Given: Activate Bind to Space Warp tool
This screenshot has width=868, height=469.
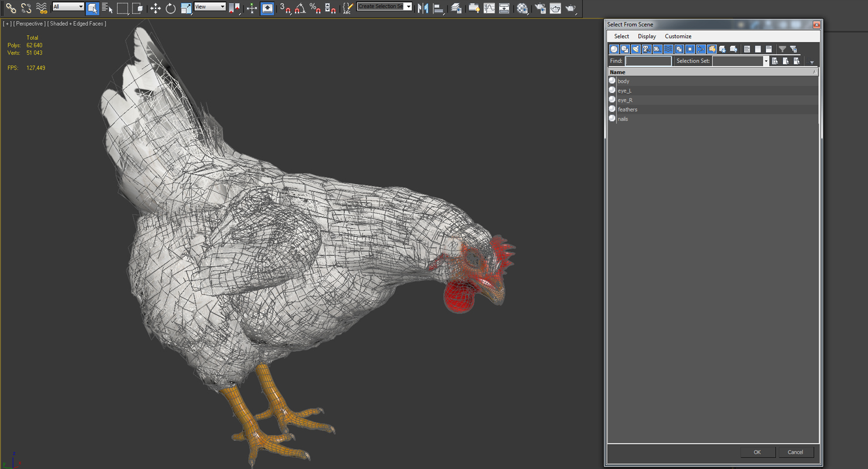Looking at the screenshot, I should pyautogui.click(x=41, y=8).
